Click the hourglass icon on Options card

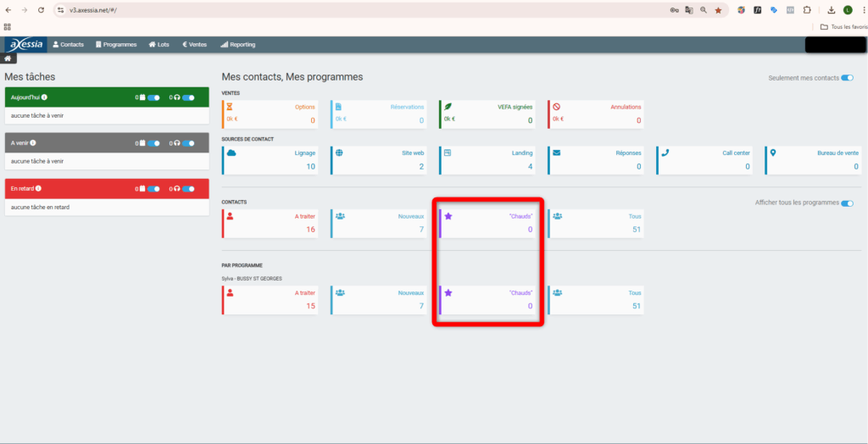(x=231, y=107)
